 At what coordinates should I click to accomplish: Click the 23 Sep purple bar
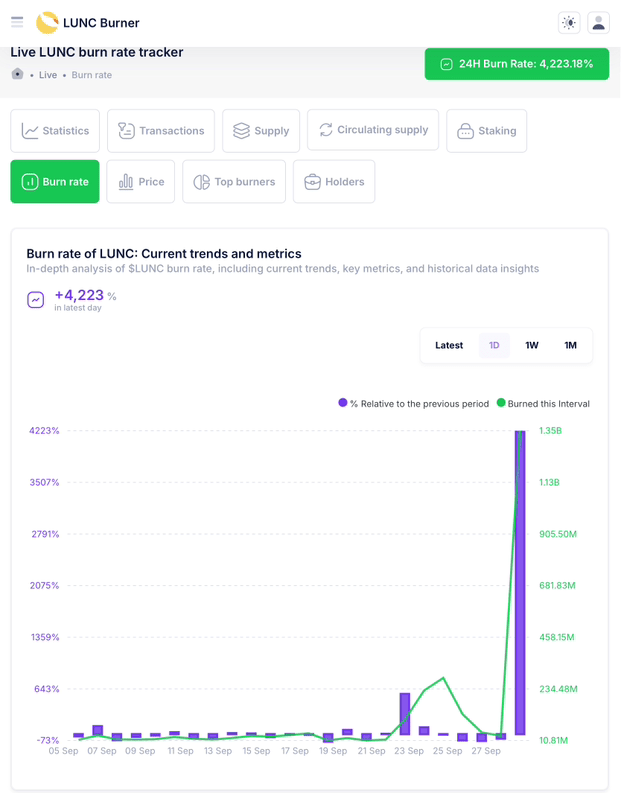[x=405, y=714]
